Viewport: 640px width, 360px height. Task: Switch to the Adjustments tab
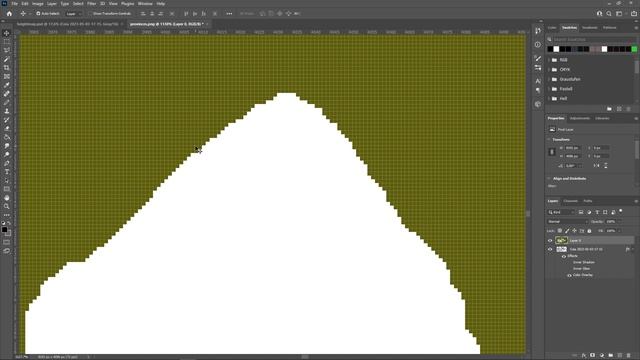[580, 118]
